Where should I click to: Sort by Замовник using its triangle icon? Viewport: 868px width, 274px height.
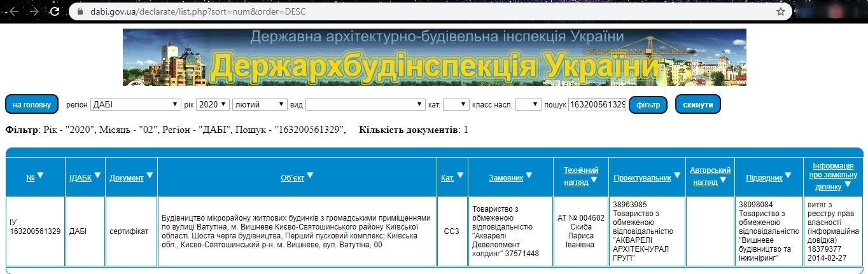click(x=529, y=176)
